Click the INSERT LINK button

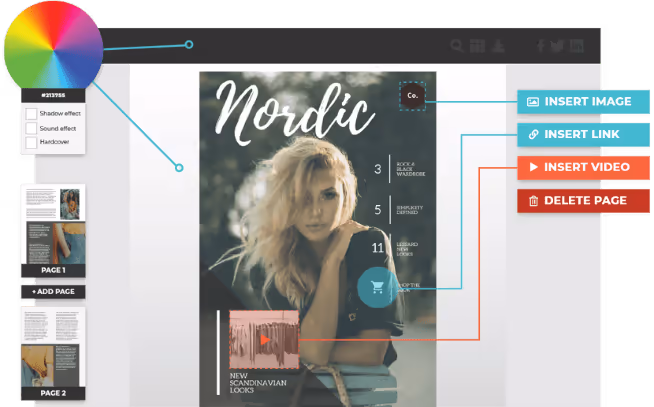click(x=583, y=134)
